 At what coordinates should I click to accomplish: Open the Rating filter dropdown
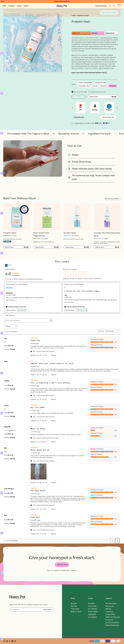pyautogui.click(x=11, y=326)
